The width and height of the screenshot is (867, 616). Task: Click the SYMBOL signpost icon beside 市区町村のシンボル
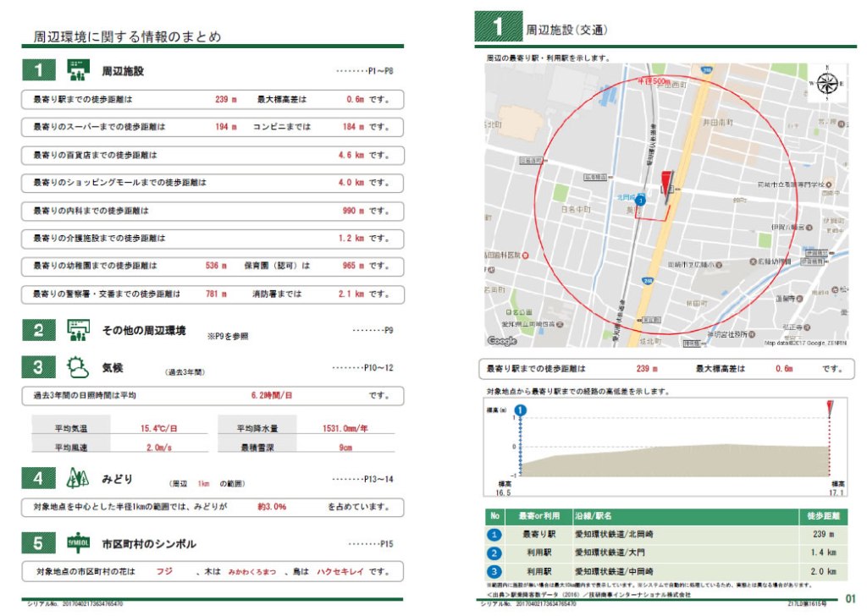tap(79, 543)
